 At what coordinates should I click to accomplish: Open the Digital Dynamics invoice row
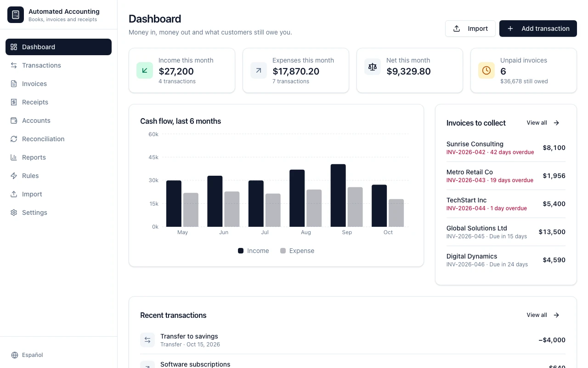tap(506, 260)
